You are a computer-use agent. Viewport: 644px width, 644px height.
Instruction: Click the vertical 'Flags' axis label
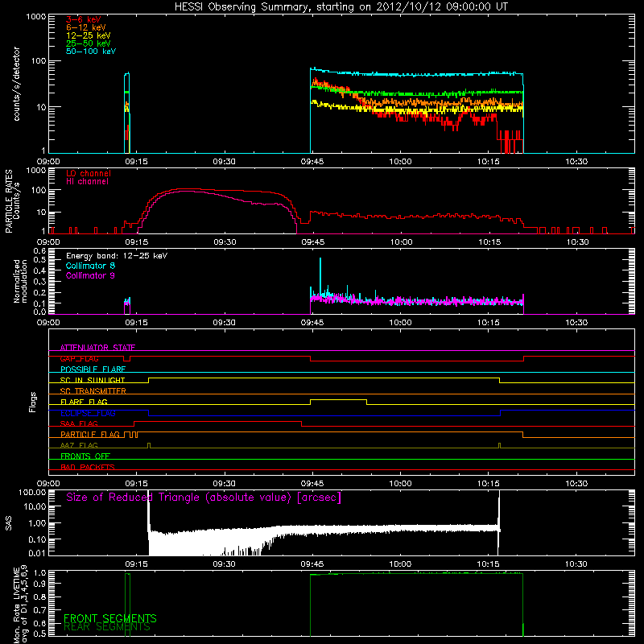pos(32,402)
